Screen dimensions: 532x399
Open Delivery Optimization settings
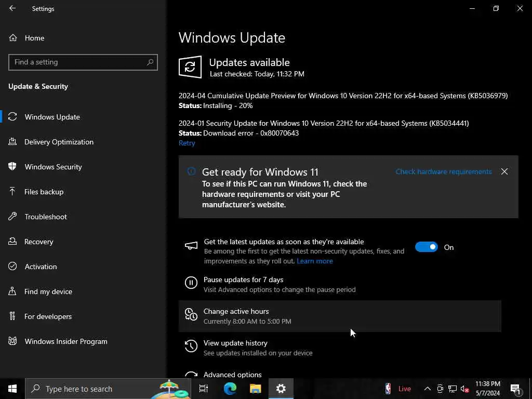(x=59, y=142)
